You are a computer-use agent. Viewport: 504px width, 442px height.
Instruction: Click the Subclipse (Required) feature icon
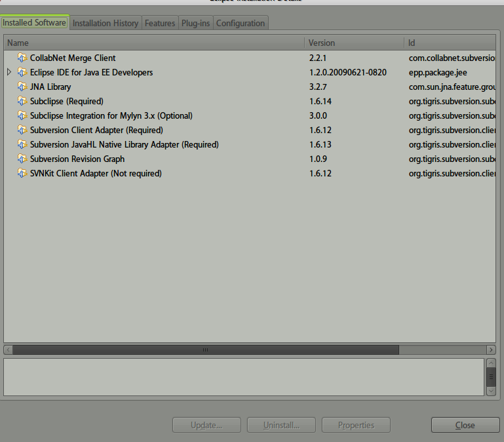click(x=22, y=102)
